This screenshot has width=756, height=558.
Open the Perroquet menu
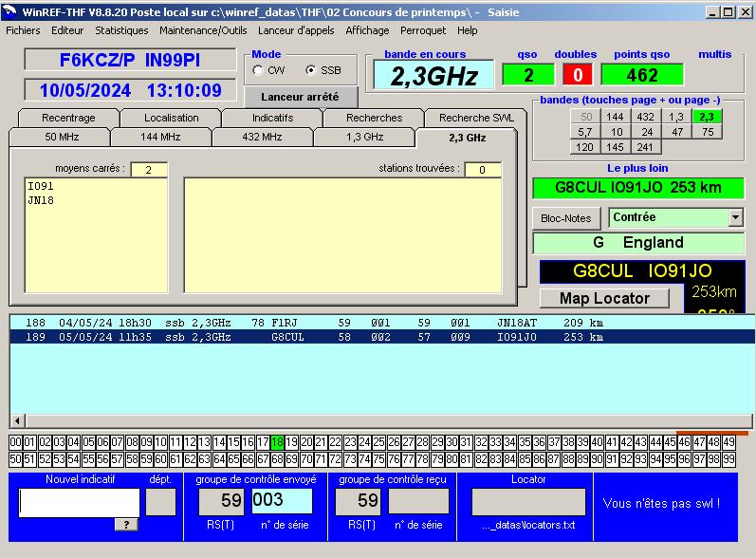click(x=423, y=30)
